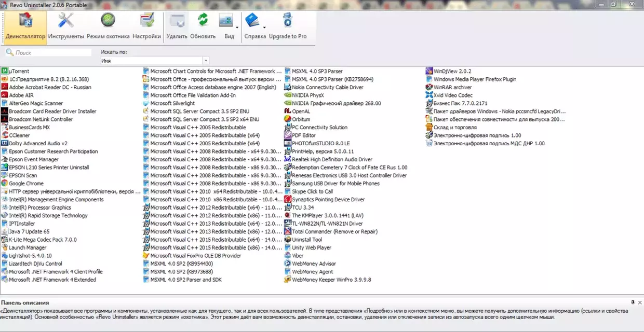Activate Режим охотника hunter mode
The width and height of the screenshot is (644, 332).
108,27
